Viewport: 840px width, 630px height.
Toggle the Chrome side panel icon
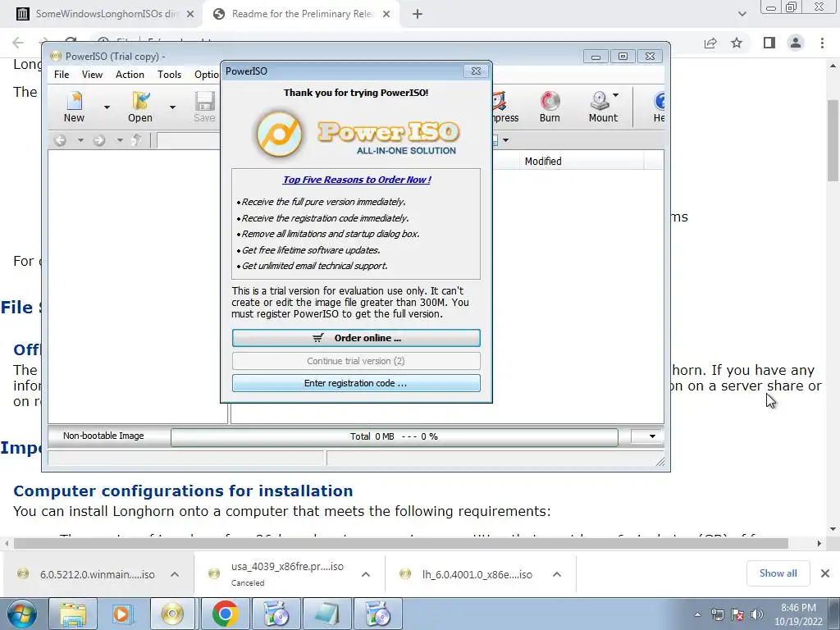[x=769, y=43]
